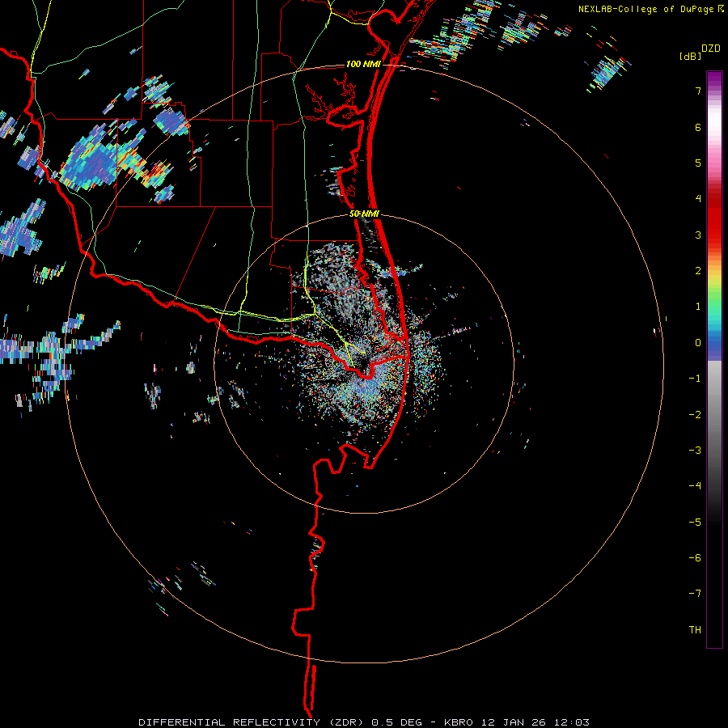
Task: Click the KBRO 12 JAN 26 12:03 timestamp
Action: pos(517,722)
